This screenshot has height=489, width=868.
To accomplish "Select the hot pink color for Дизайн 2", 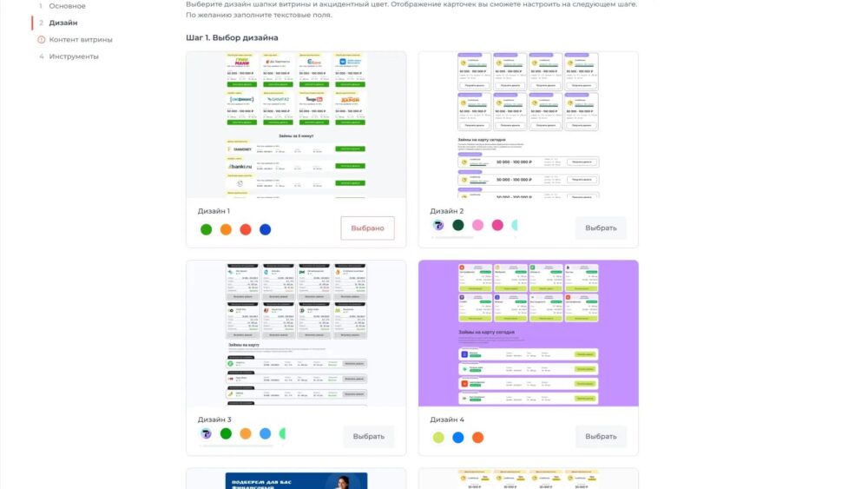I will point(497,225).
